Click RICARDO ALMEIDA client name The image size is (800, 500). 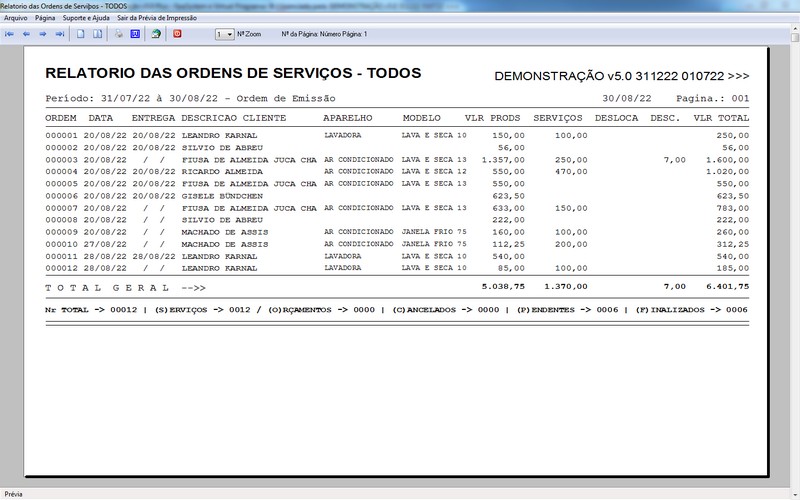point(222,171)
